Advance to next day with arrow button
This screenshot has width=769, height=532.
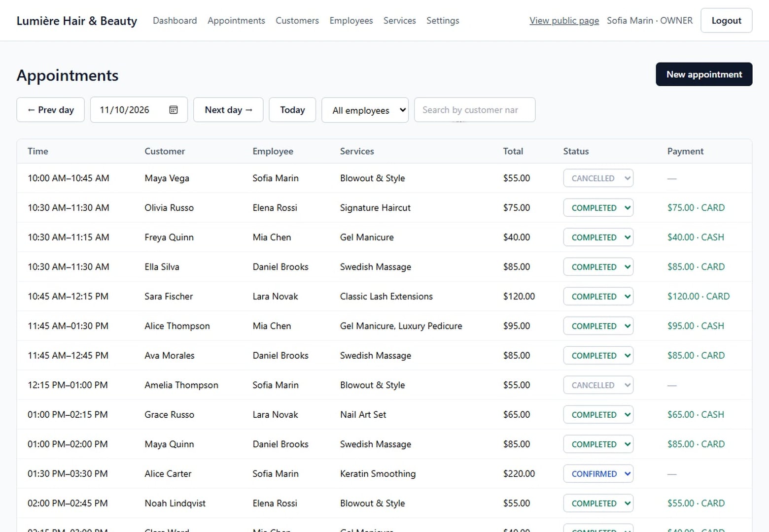228,110
